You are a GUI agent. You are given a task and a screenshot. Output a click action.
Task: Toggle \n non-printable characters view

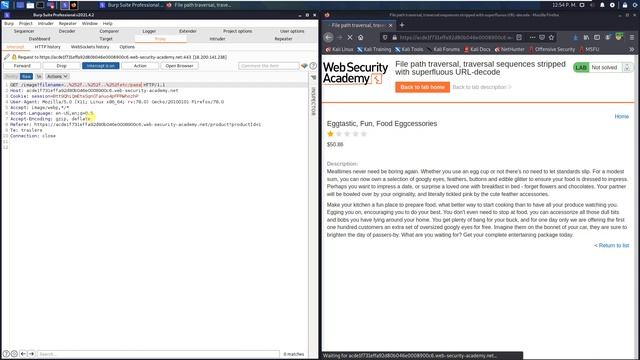[39, 76]
